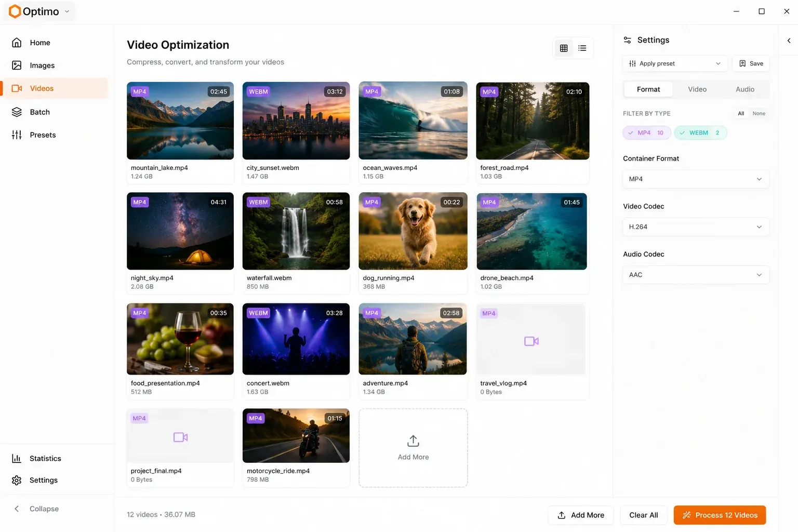Click the adventure.mp4 file name
Image resolution: width=798 pixels, height=532 pixels.
pos(385,383)
